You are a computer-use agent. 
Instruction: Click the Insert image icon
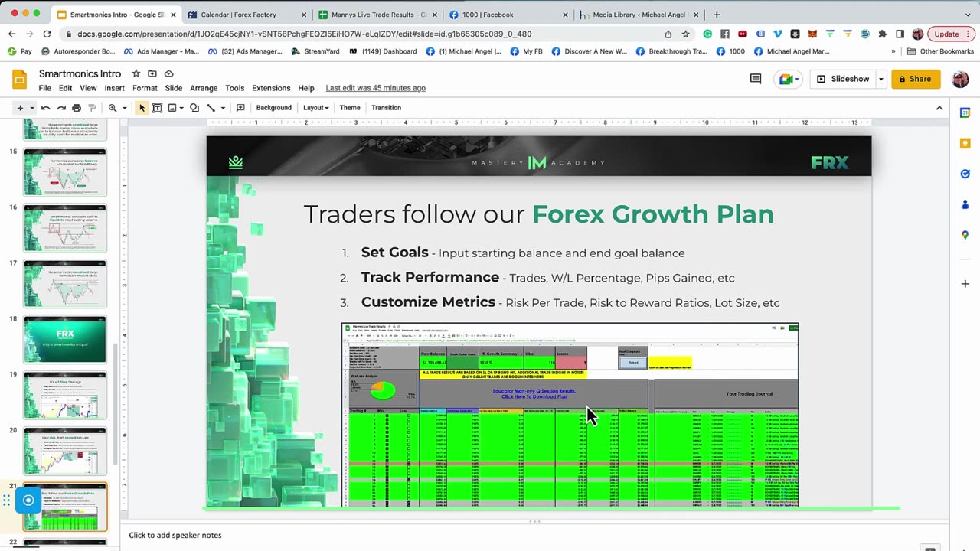pyautogui.click(x=172, y=108)
